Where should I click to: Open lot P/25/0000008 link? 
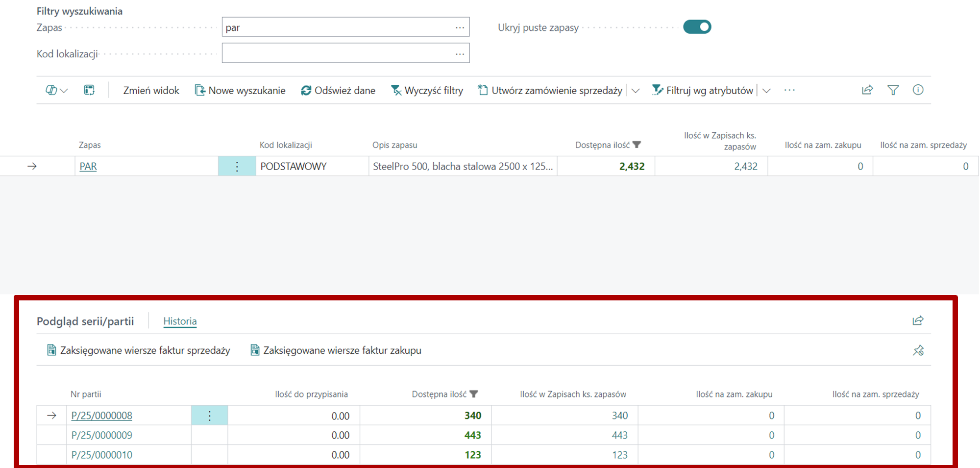[x=102, y=416]
